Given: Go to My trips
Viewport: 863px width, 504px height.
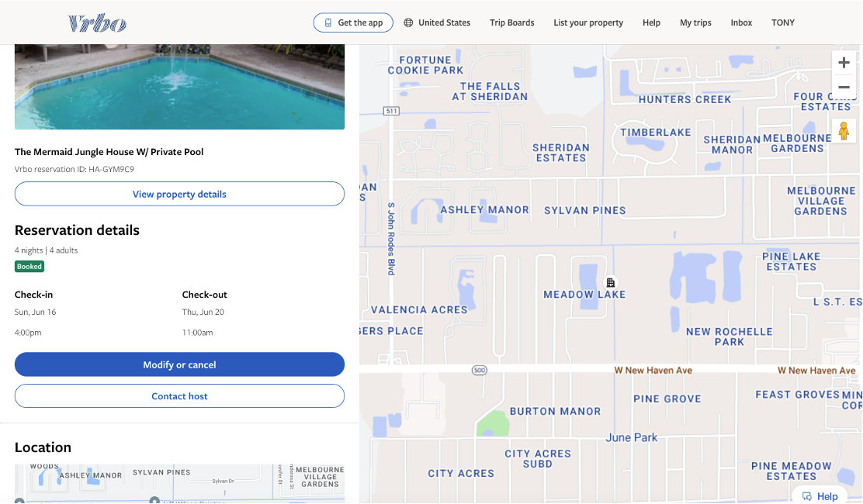Looking at the screenshot, I should click(x=695, y=22).
